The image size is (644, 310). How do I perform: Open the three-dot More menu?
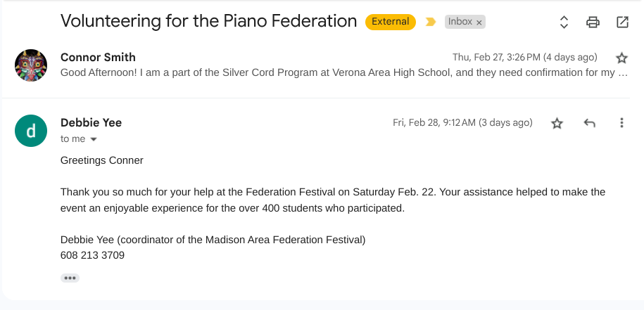pyautogui.click(x=621, y=123)
